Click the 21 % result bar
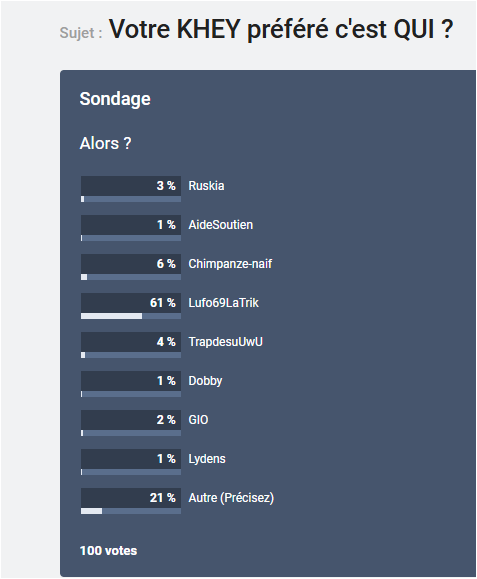Image resolution: width=477 pixels, height=579 pixels. 131,511
